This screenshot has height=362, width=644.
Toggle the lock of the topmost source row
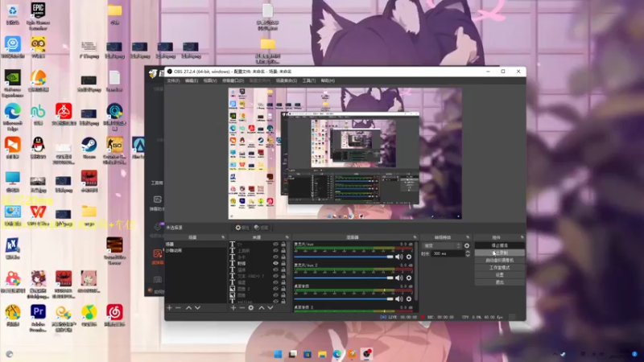point(283,245)
